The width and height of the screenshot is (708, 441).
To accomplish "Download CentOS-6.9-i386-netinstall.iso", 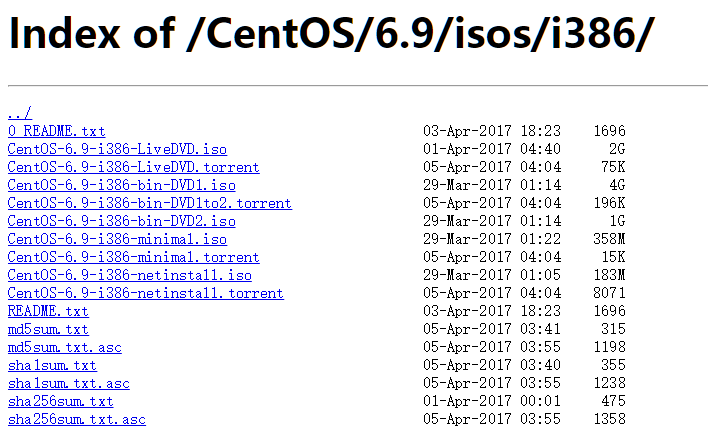I will pyautogui.click(x=129, y=275).
